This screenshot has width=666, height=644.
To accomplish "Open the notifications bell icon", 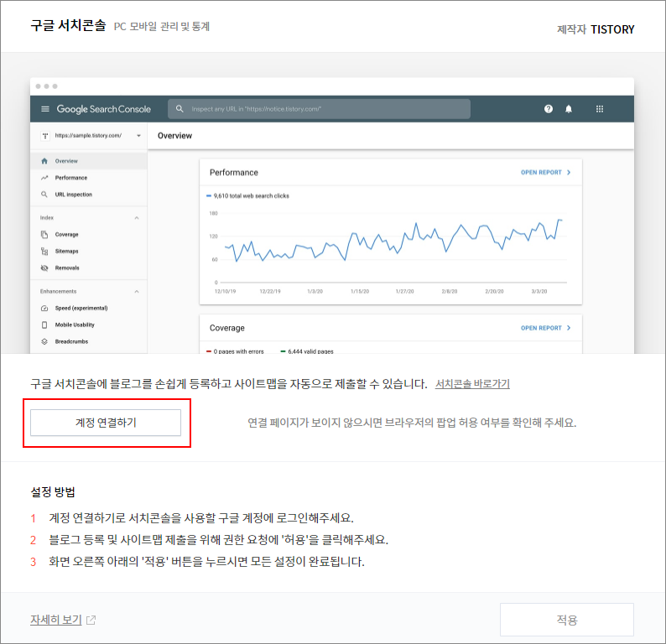I will [x=569, y=109].
